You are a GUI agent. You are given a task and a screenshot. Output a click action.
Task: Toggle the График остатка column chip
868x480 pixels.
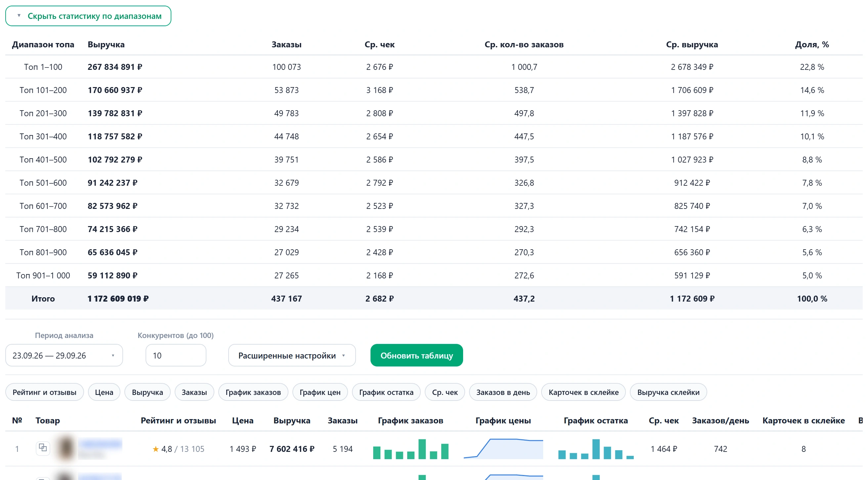click(386, 392)
